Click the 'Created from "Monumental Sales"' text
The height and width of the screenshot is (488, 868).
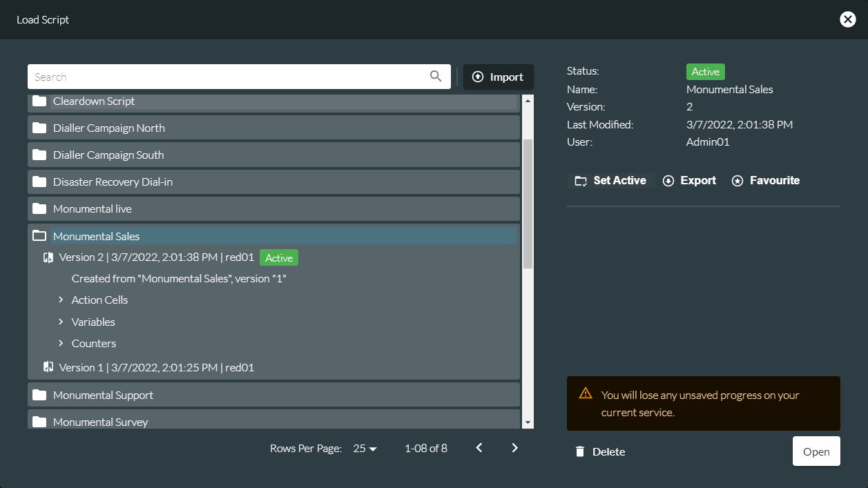tap(179, 279)
